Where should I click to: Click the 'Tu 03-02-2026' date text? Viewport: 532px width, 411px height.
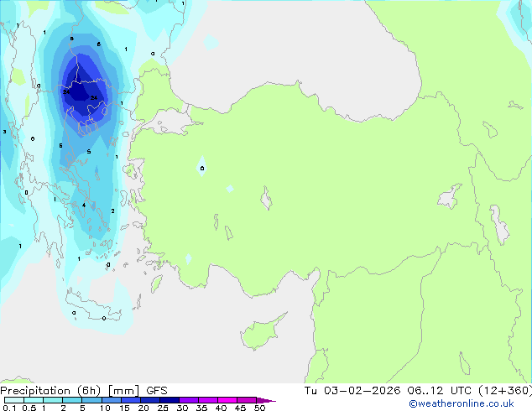[352, 391]
